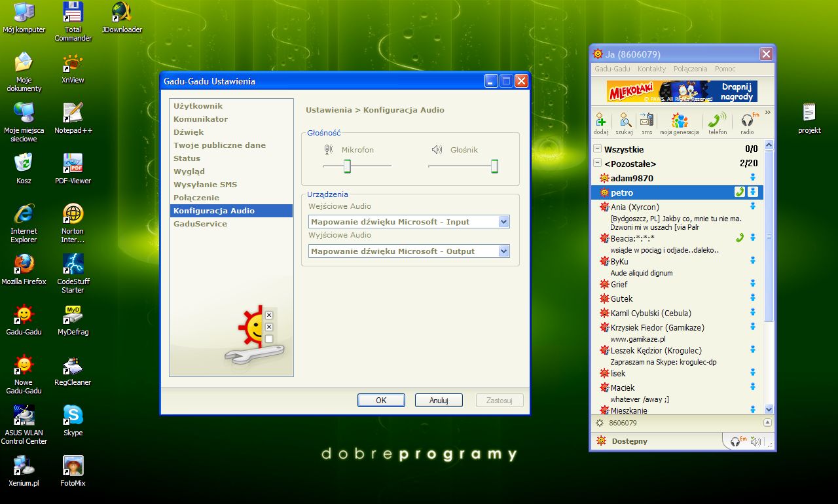Click the dodaj add-contact icon
This screenshot has height=504, width=838.
pyautogui.click(x=601, y=123)
